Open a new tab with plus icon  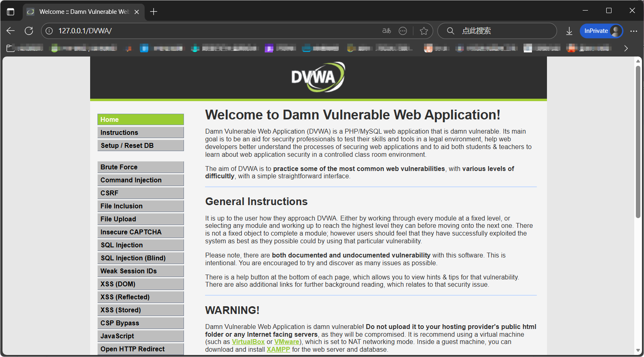[x=153, y=12]
